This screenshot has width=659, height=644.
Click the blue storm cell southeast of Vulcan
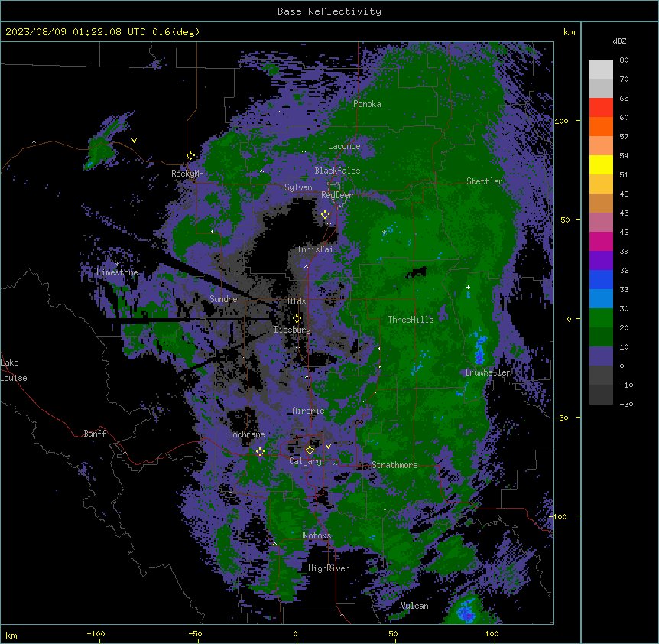[466, 610]
